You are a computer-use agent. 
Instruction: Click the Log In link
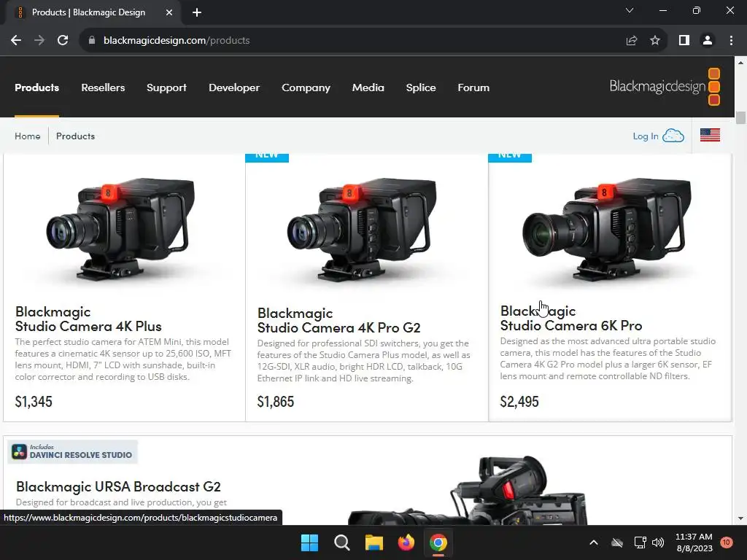click(x=645, y=136)
